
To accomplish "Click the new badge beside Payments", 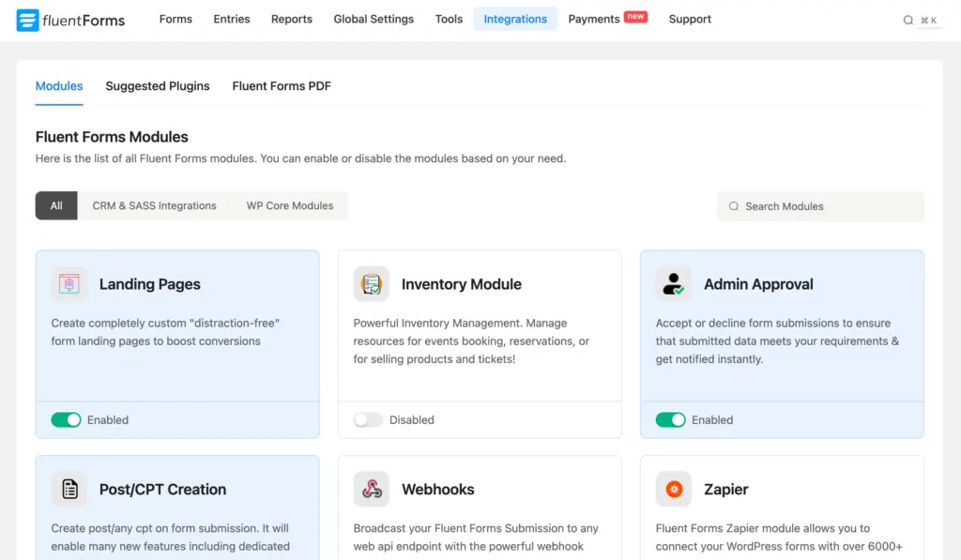I will 635,17.
